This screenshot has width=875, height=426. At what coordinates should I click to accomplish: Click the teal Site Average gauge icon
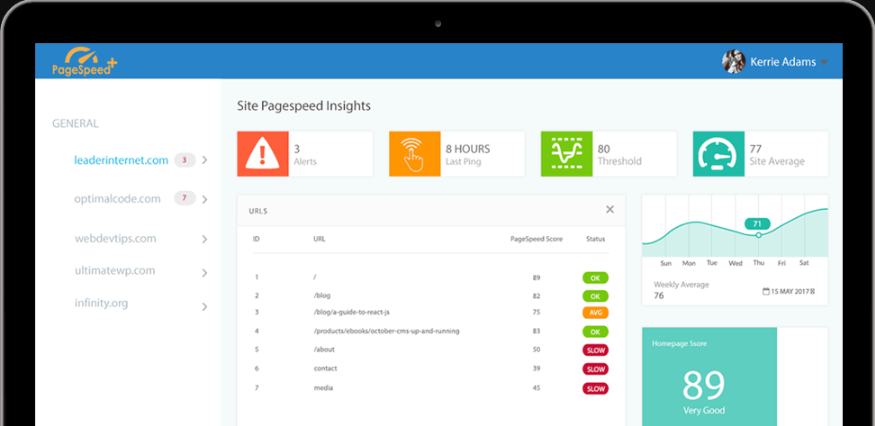tap(718, 154)
